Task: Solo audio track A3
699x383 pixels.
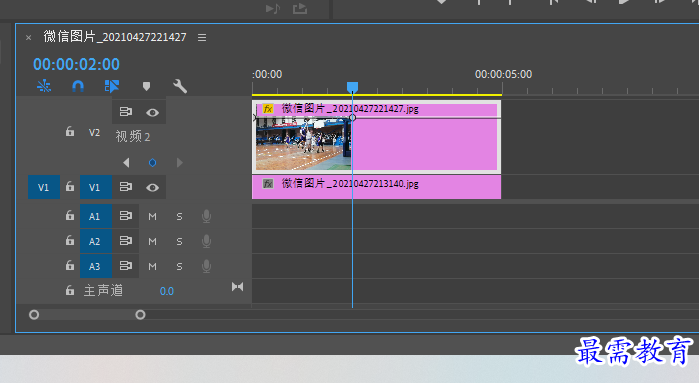Action: tap(179, 267)
